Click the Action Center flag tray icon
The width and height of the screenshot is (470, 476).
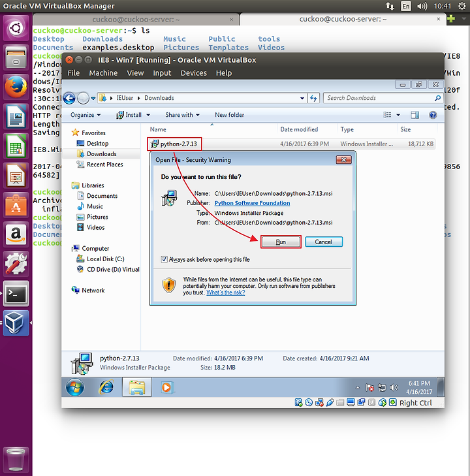click(x=369, y=388)
